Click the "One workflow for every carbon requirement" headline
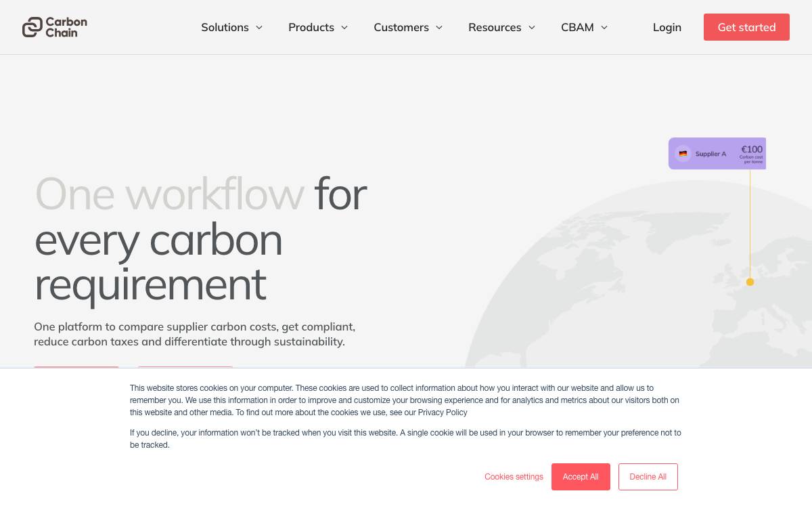Viewport: 812px width, 508px height. pos(200,239)
